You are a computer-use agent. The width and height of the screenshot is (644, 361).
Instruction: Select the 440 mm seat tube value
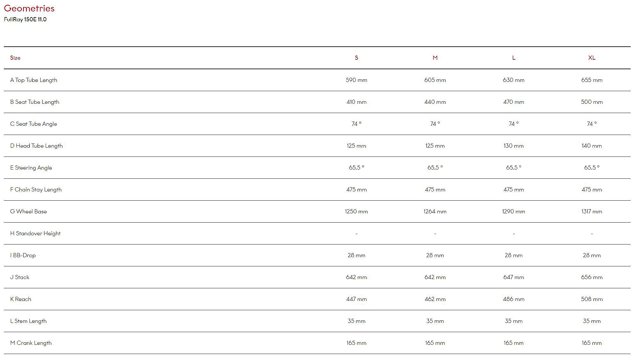[435, 102]
